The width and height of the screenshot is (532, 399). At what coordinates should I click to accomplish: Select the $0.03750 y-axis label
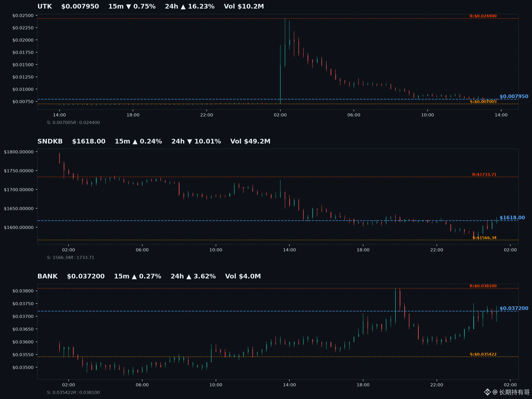(23, 304)
